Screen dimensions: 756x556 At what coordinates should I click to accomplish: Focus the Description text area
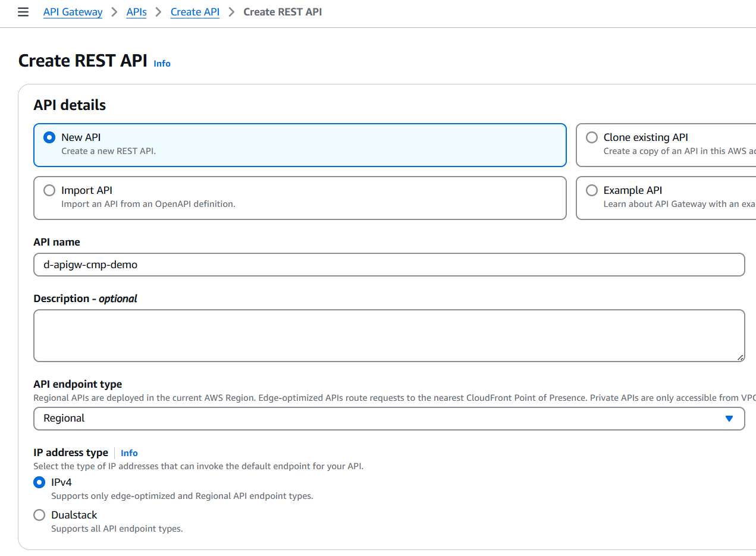click(389, 335)
